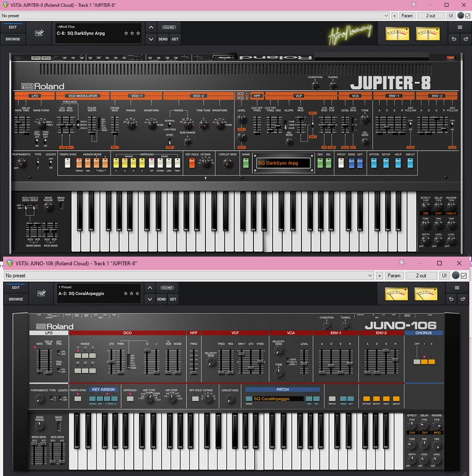Open the JUNO-106 hamburger menu
Screen dimensions: 472x476
tap(457, 288)
